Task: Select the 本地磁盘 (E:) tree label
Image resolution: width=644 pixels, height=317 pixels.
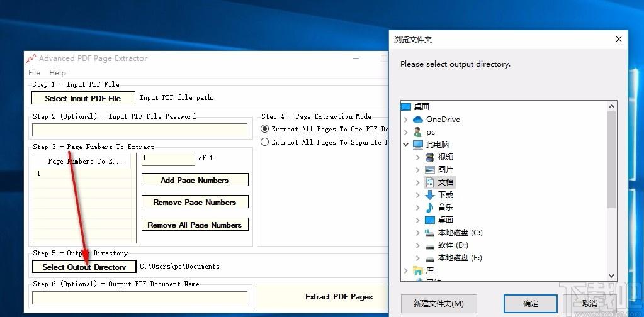Action: [460, 258]
